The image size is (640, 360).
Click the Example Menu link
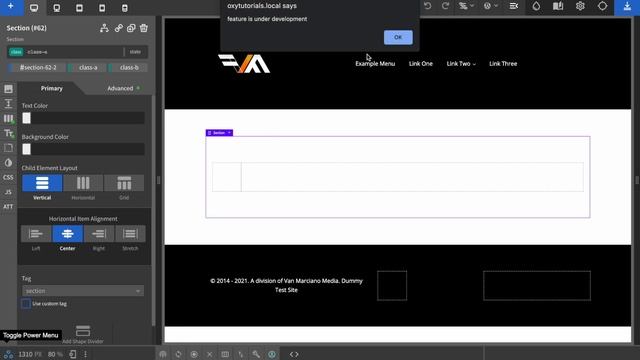(x=375, y=64)
